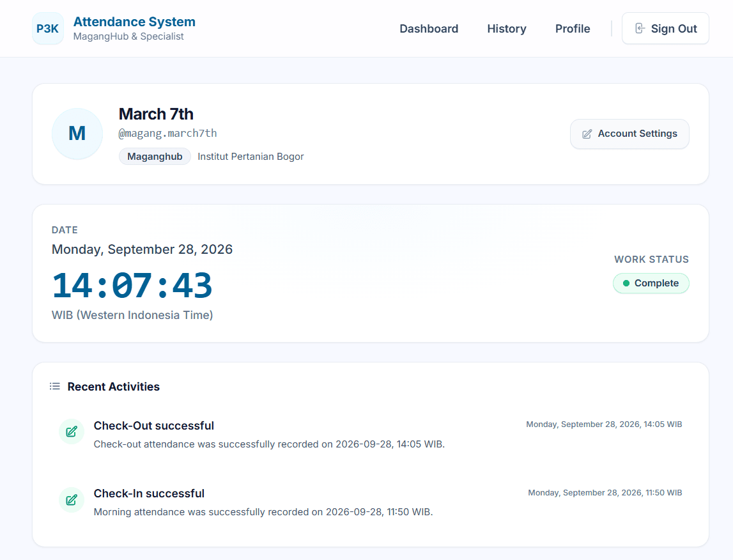This screenshot has height=560, width=733.
Task: Click the WORK STATUS label
Action: (x=651, y=260)
